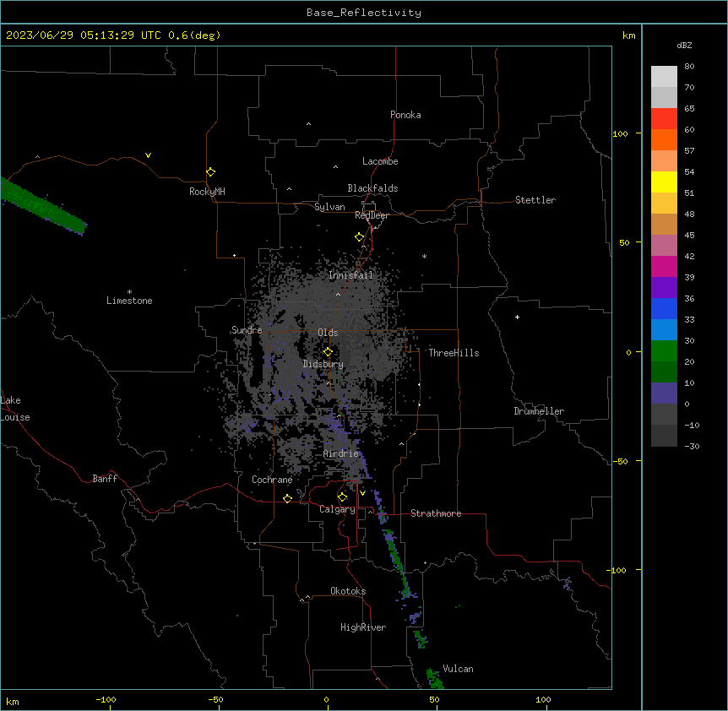This screenshot has height=711, width=728.
Task: Click the Olds town label
Action: (x=328, y=333)
